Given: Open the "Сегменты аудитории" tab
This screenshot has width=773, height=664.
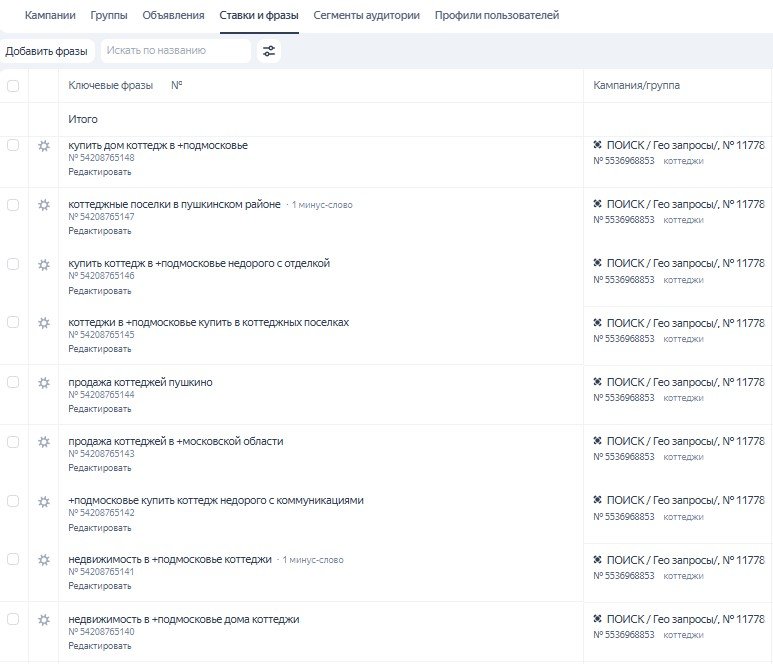Looking at the screenshot, I should 366,16.
